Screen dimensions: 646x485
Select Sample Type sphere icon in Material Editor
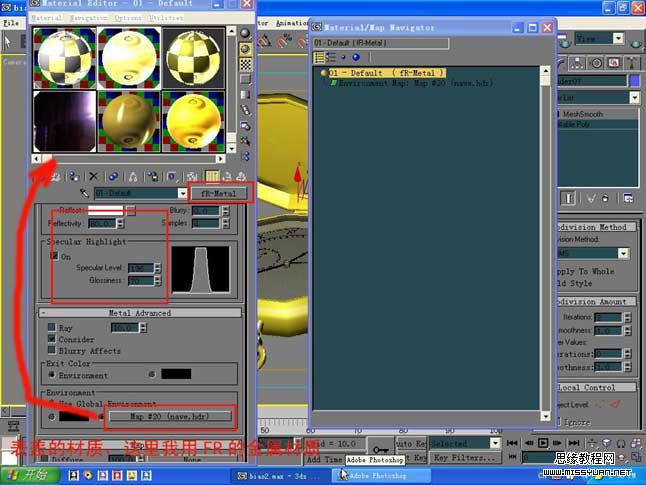pyautogui.click(x=246, y=33)
